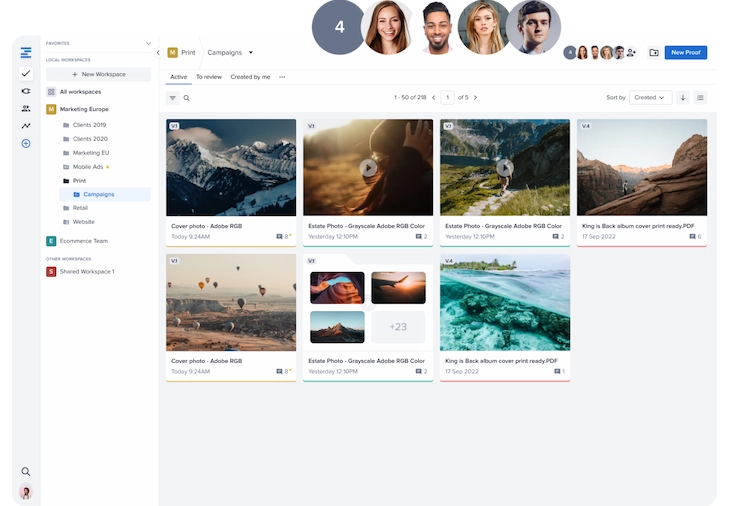The height and width of the screenshot is (506, 745).
Task: Click the add member icon next to avatars
Action: click(631, 53)
